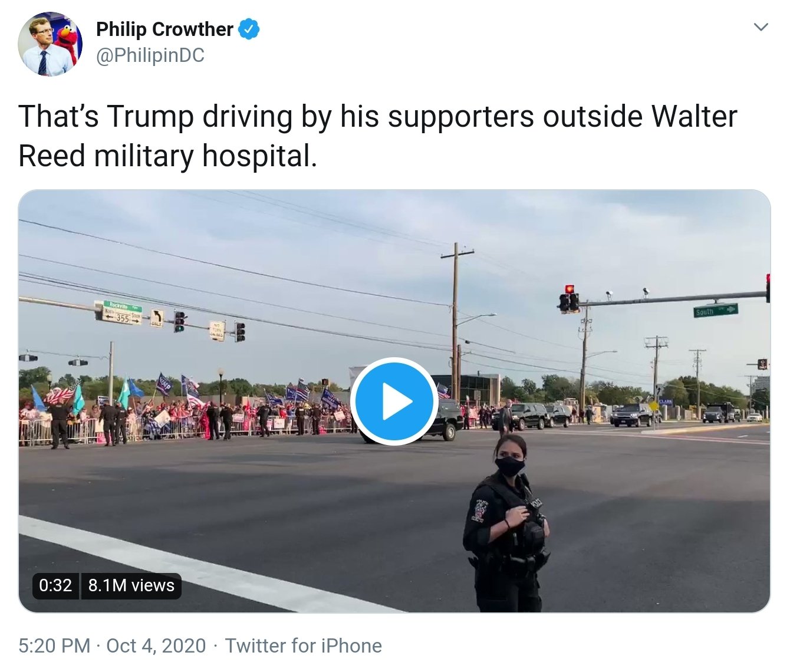790x672 pixels.
Task: Visit the @PhilipinDC handle
Action: [150, 55]
